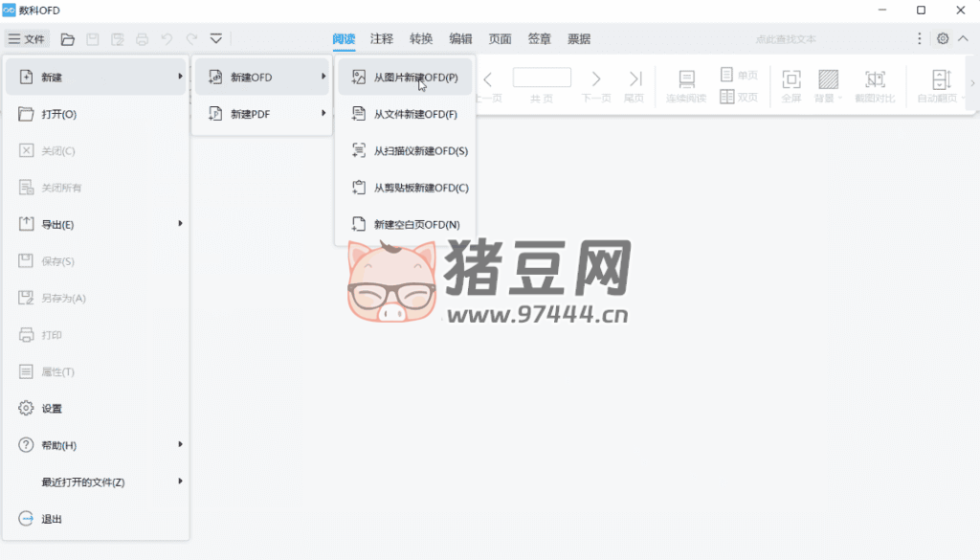Choose 从图片新建OFD(P)
This screenshot has width=980, height=560.
[x=405, y=77]
